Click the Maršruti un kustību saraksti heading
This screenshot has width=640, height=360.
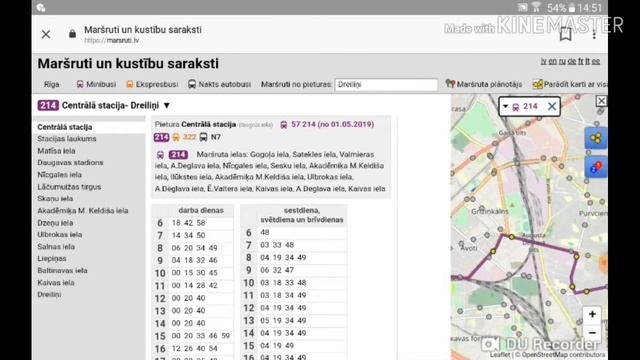click(128, 64)
